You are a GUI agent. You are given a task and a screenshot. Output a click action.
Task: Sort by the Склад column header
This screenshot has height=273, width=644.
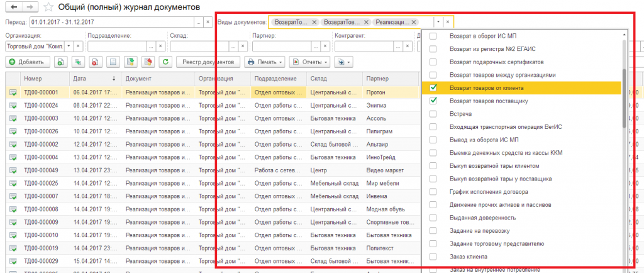(x=335, y=79)
